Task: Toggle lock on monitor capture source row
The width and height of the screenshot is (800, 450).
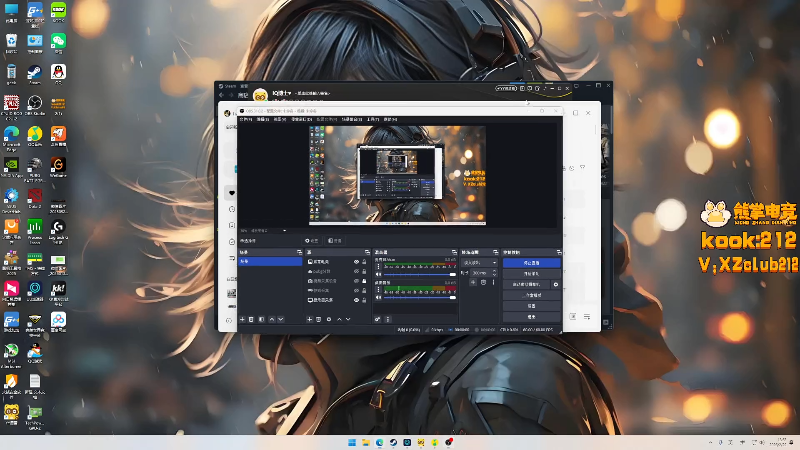Action: click(364, 300)
